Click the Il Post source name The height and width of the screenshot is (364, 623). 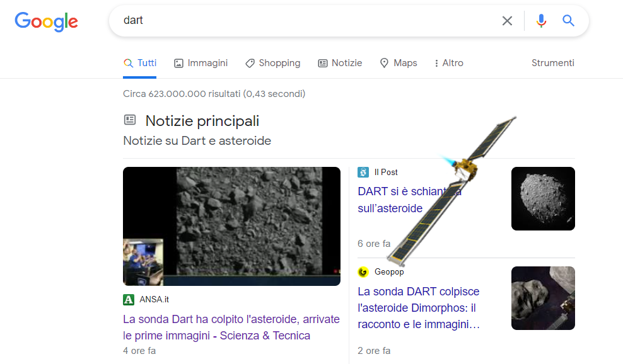coord(386,173)
